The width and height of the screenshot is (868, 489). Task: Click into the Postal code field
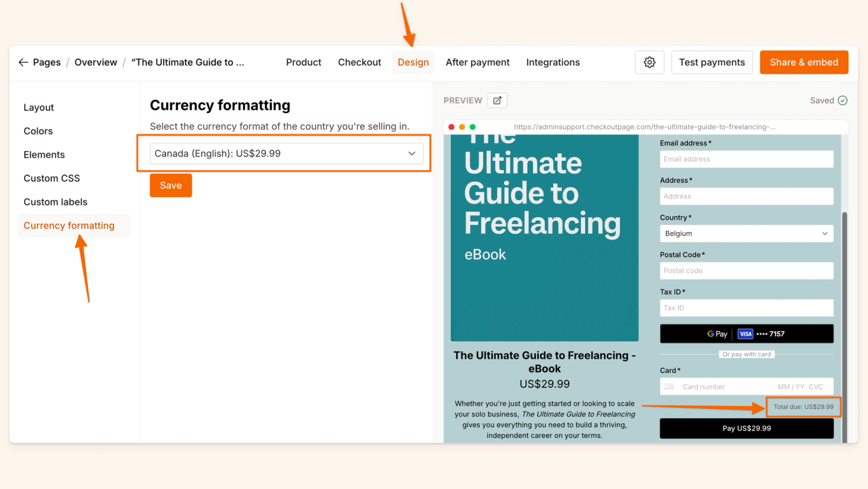pos(746,271)
